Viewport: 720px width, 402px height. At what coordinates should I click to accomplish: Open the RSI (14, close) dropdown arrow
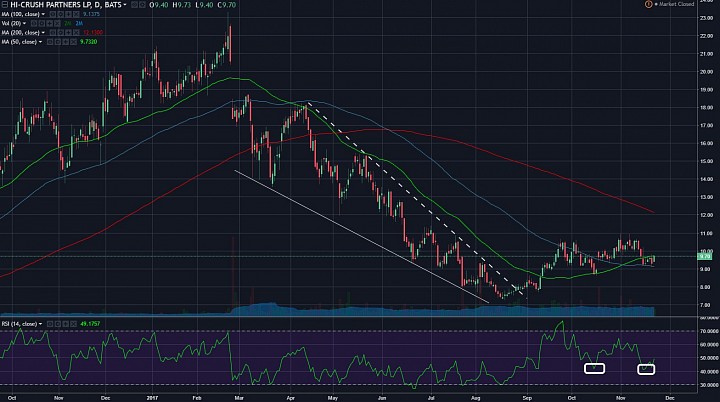[40, 324]
